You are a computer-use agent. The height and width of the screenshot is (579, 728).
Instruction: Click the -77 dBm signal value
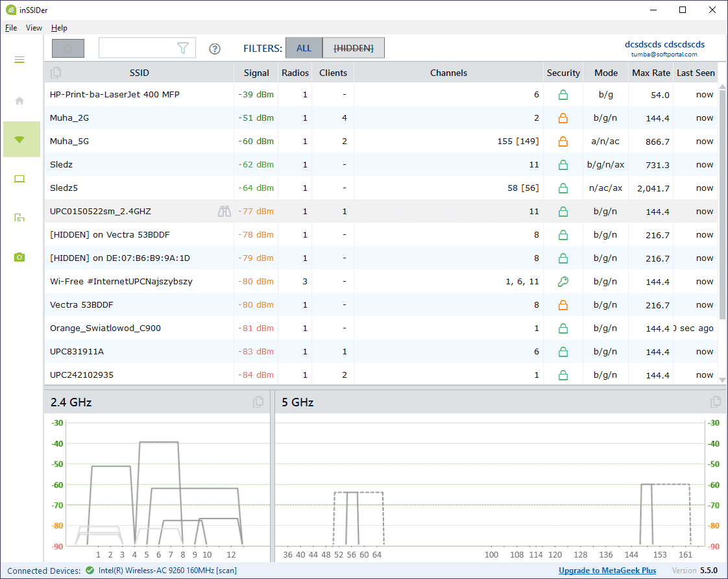pyautogui.click(x=256, y=211)
